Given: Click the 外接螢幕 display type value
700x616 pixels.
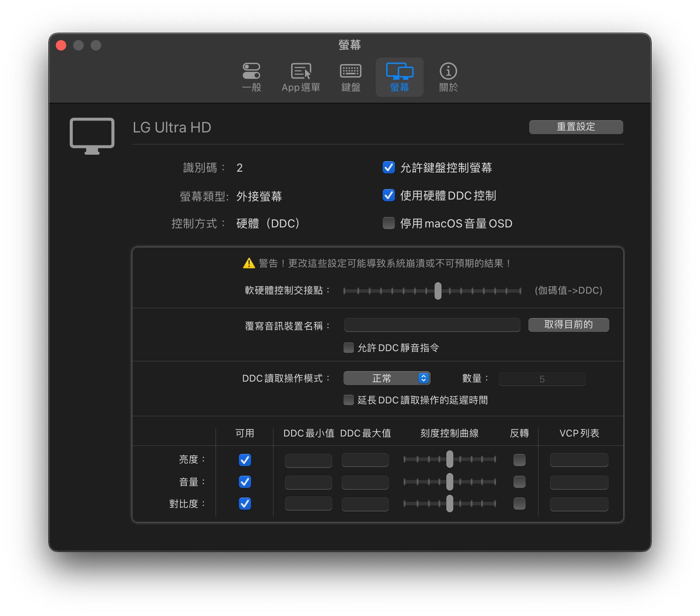Looking at the screenshot, I should pyautogui.click(x=259, y=196).
